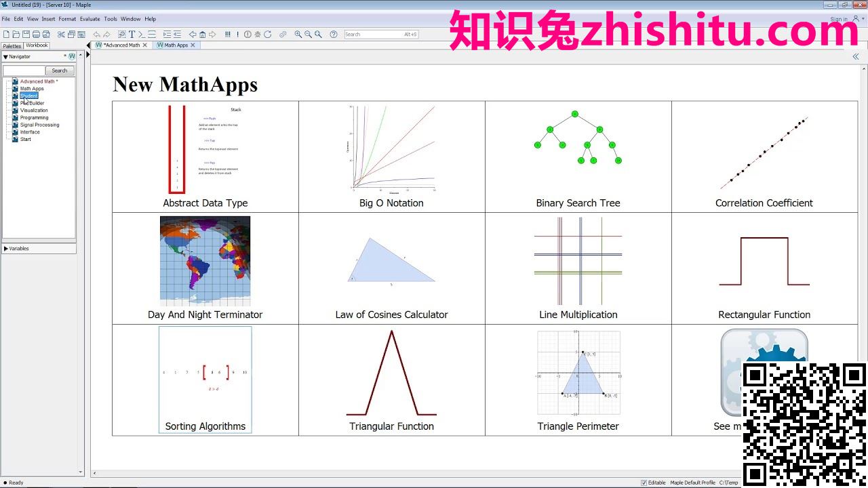Click the Paste toolbar icon
The height and width of the screenshot is (488, 868).
[x=81, y=34]
